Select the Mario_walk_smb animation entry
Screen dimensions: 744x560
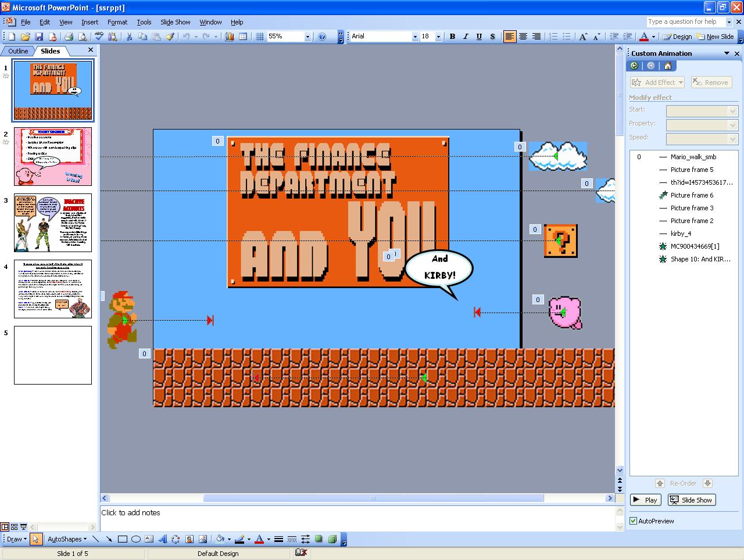[x=684, y=157]
